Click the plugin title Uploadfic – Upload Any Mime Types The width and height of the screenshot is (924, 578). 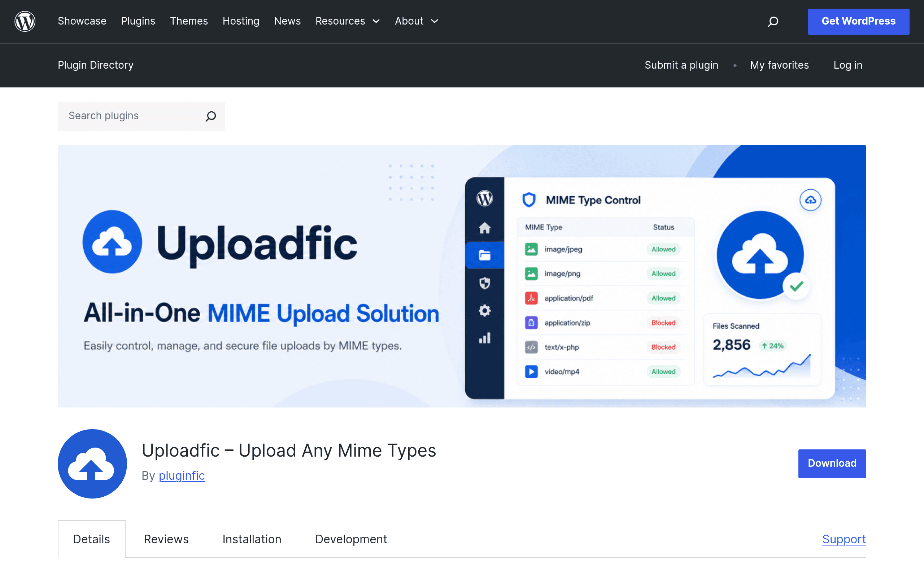pyautogui.click(x=289, y=450)
